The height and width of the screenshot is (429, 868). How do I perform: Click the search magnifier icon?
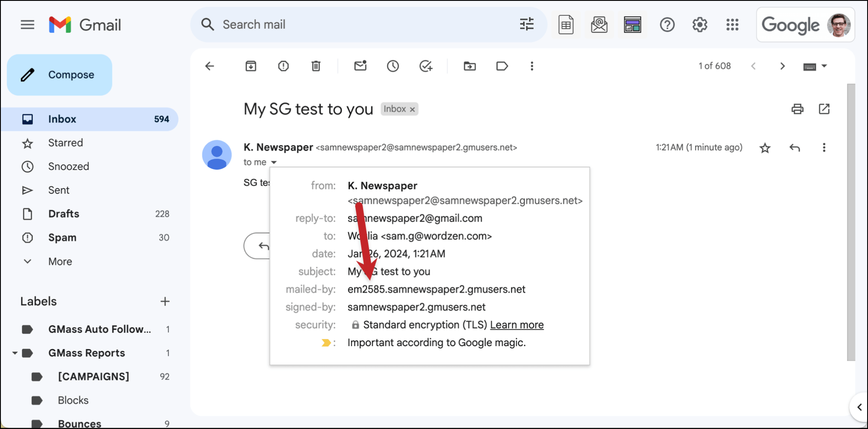(x=208, y=24)
